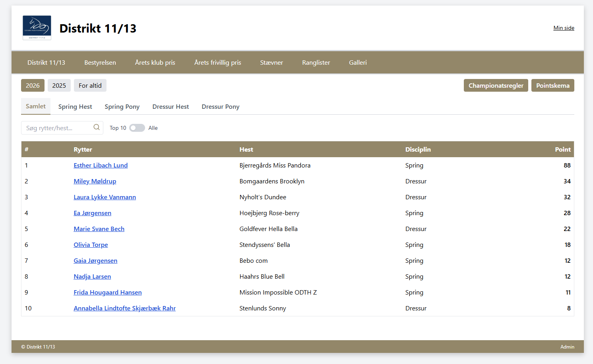Open the Pointskema page

click(x=552, y=85)
